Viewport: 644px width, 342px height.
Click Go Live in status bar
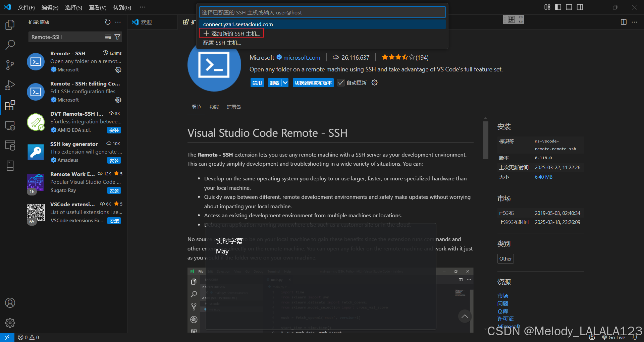[x=614, y=337]
